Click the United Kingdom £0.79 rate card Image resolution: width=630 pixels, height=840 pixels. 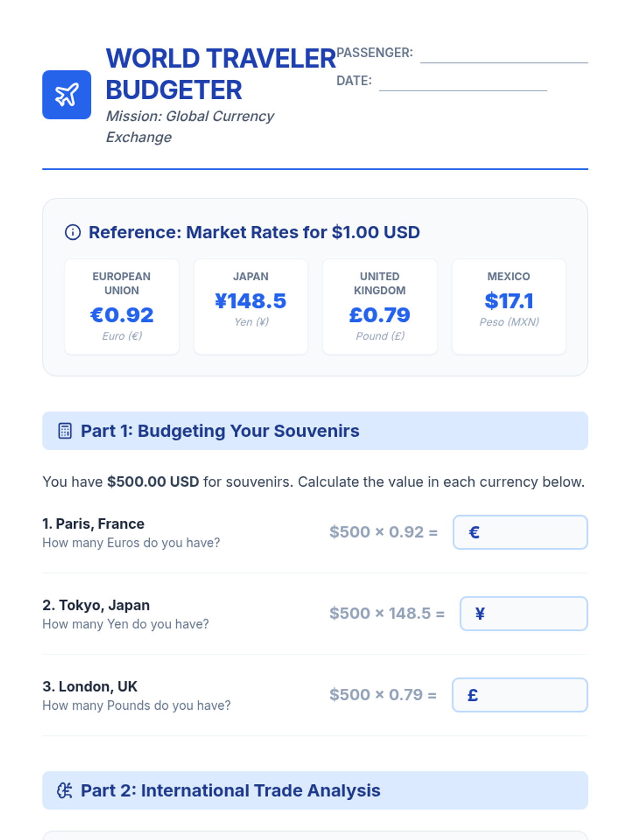pyautogui.click(x=380, y=307)
